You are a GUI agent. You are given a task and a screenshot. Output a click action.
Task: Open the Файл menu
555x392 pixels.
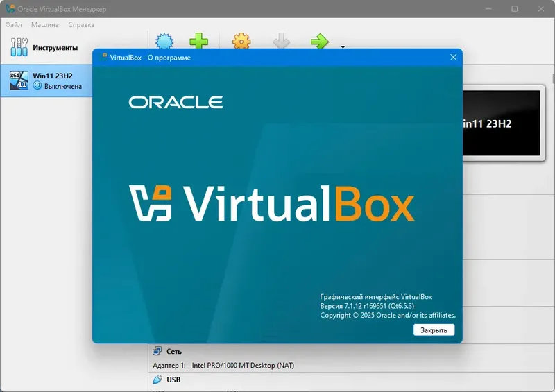tap(13, 25)
